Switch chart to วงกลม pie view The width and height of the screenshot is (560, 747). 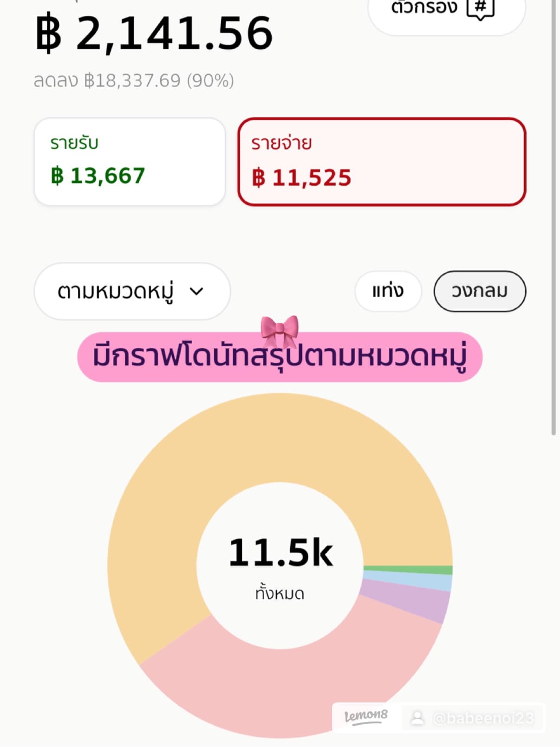[x=480, y=291]
